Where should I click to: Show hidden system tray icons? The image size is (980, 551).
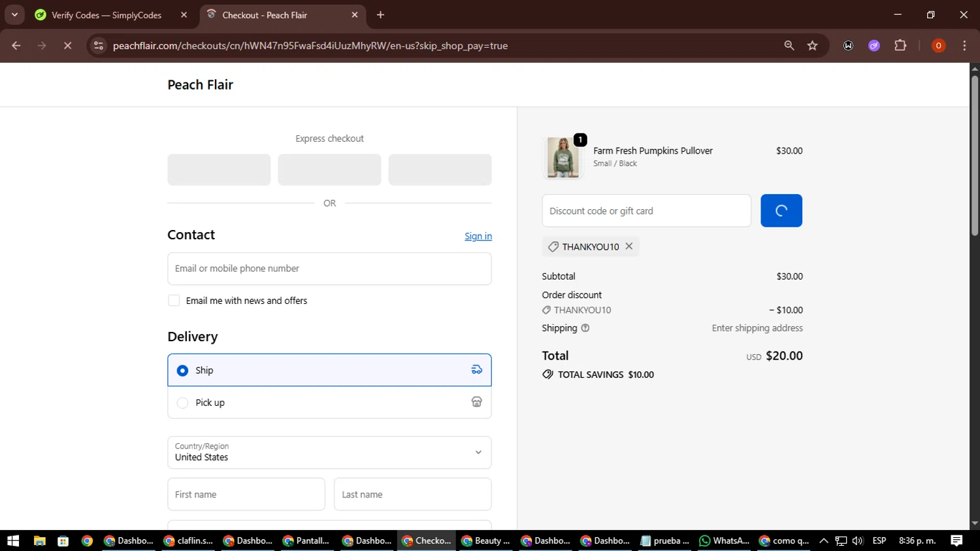click(x=823, y=541)
